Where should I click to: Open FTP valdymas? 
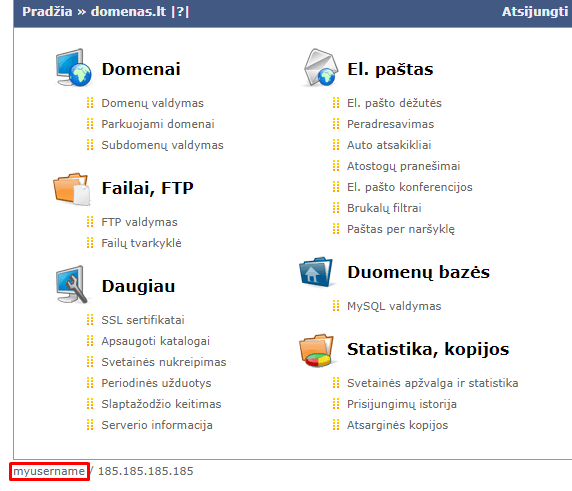tap(139, 222)
